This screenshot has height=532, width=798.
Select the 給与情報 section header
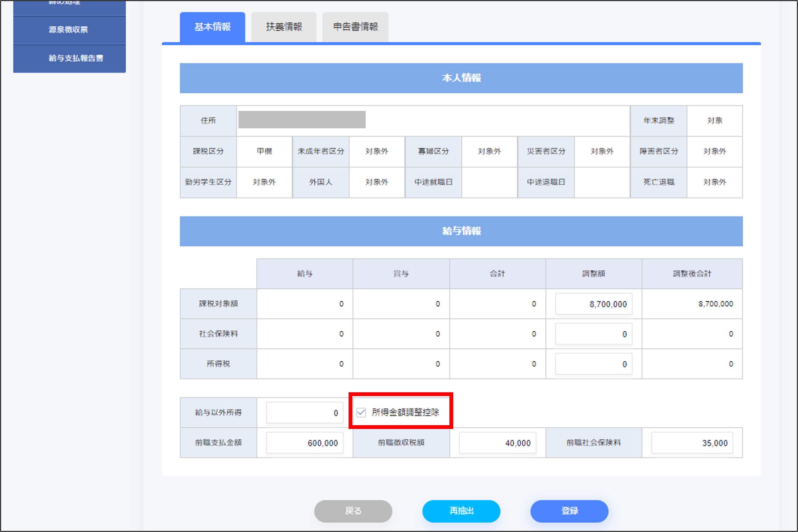(461, 231)
